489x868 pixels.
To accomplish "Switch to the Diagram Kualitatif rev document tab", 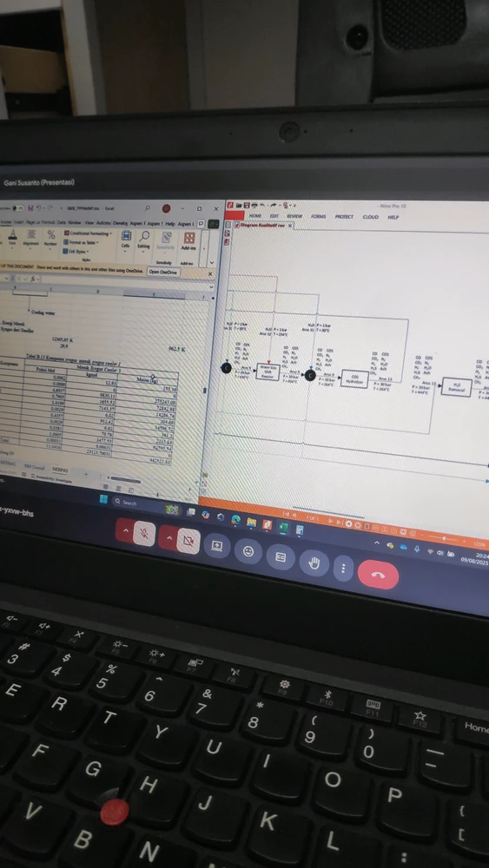I will (x=262, y=225).
